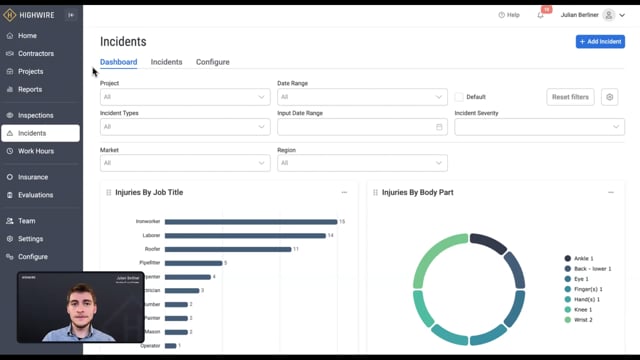This screenshot has height=360, width=640.
Task: Grab Injuries By Body Part drag handle
Action: (x=375, y=193)
